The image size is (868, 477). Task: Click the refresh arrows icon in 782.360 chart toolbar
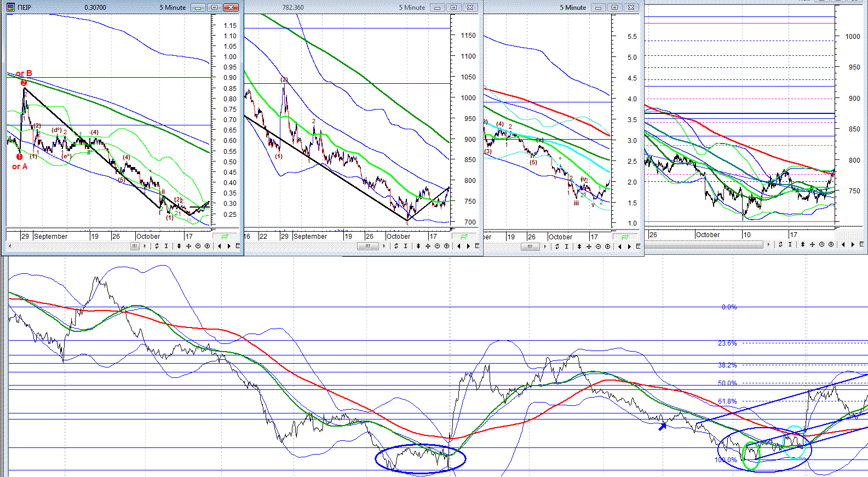point(396,246)
